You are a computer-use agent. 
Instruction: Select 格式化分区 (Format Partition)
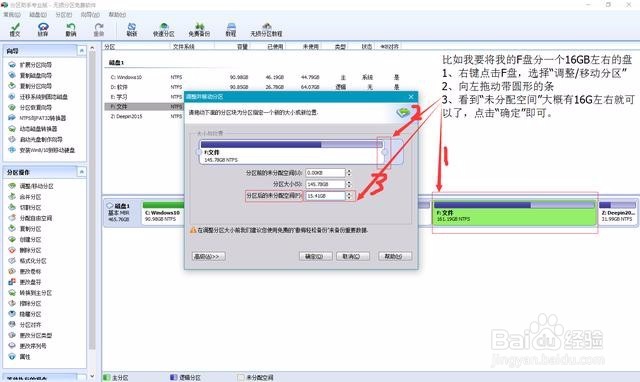(27, 260)
